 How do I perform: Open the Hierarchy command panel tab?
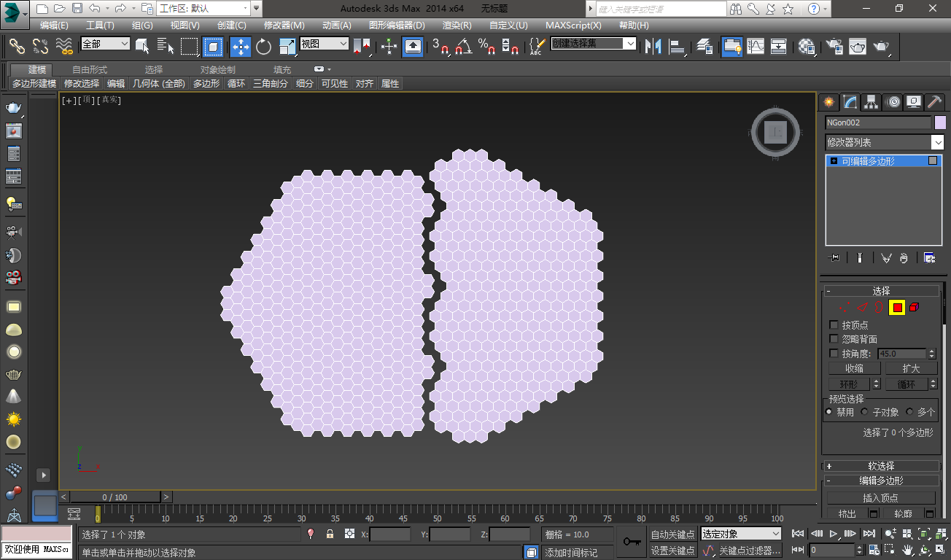coord(871,102)
